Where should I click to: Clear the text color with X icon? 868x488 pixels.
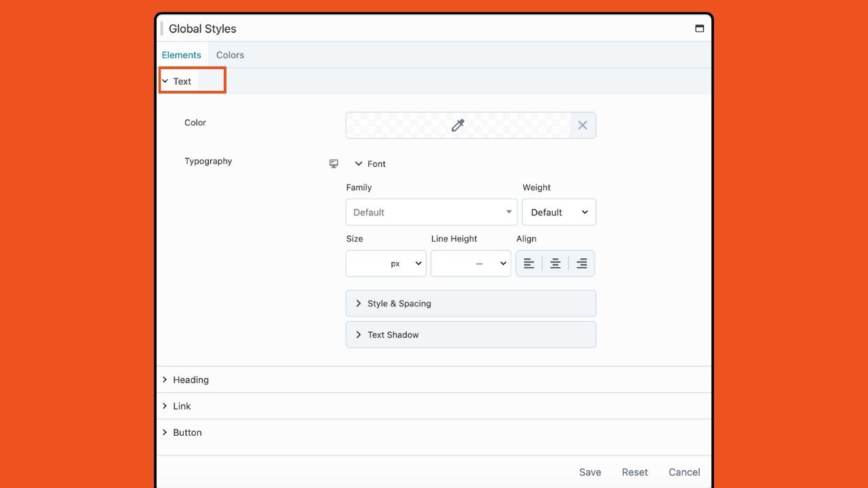point(583,125)
